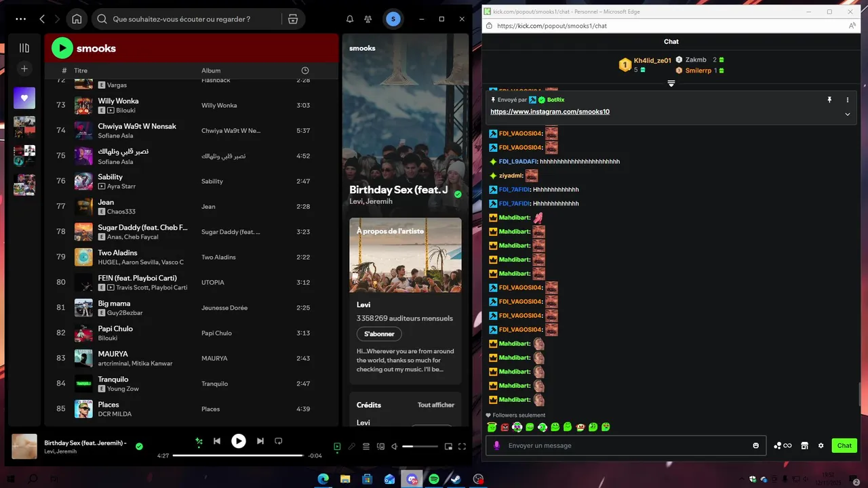Image resolution: width=868 pixels, height=488 pixels.
Task: Select track Willy Wonka row title
Action: pos(118,101)
